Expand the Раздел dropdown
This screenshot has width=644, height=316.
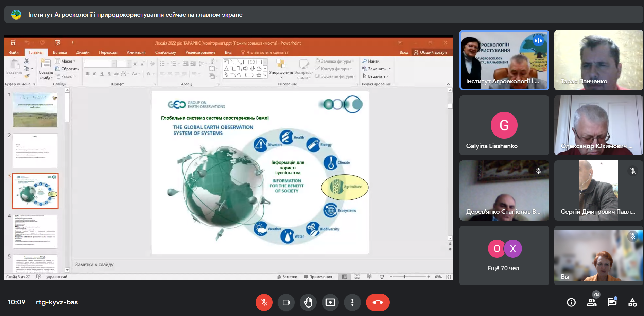66,76
